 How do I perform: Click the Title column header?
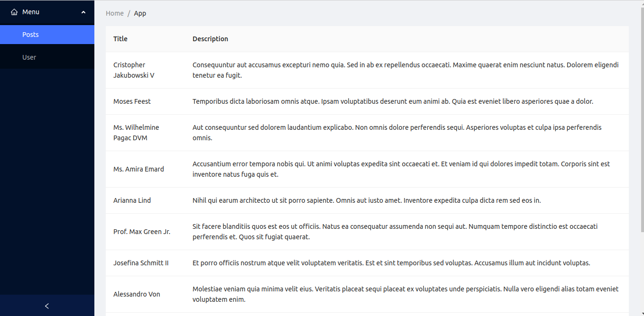click(120, 39)
